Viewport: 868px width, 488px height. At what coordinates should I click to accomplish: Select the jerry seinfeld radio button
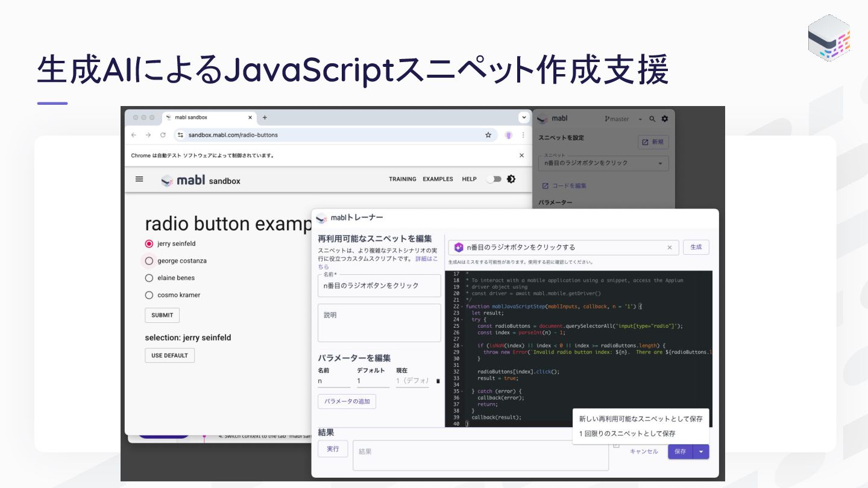(149, 244)
